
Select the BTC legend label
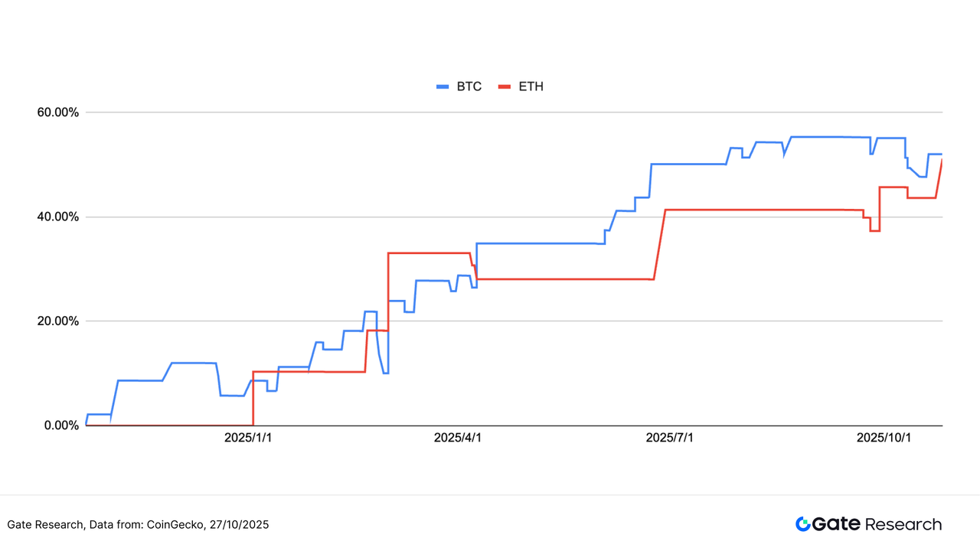pyautogui.click(x=469, y=86)
